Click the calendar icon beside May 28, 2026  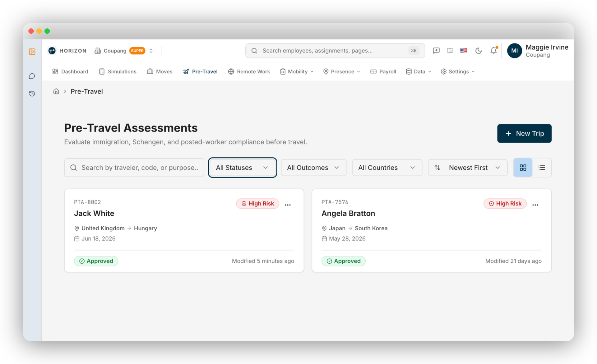click(324, 239)
